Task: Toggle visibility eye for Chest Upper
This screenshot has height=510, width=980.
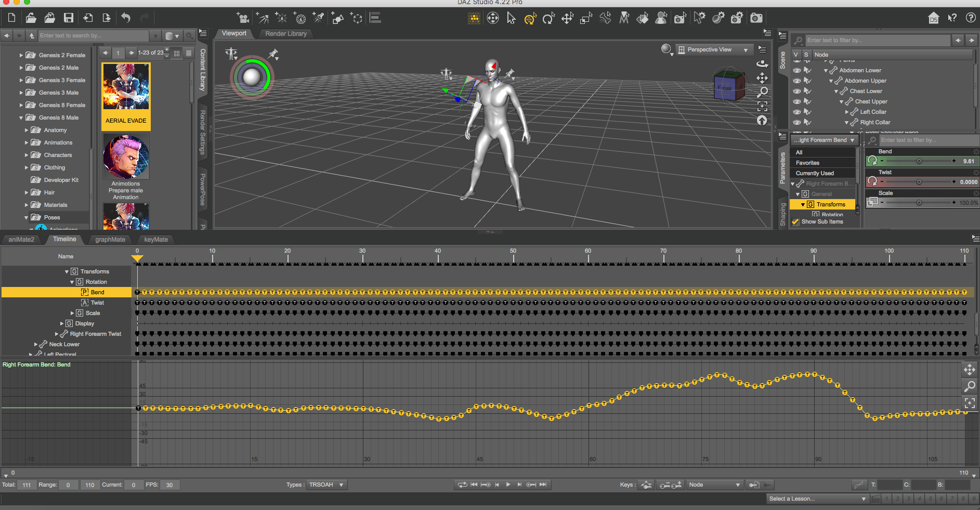Action: pyautogui.click(x=796, y=101)
